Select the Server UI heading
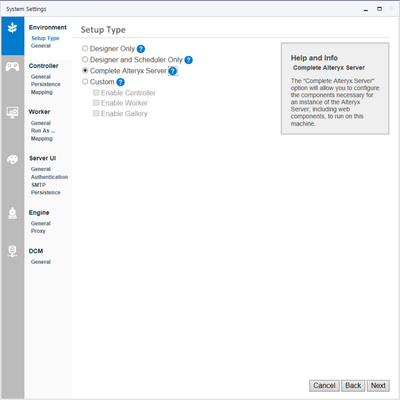 pos(42,158)
